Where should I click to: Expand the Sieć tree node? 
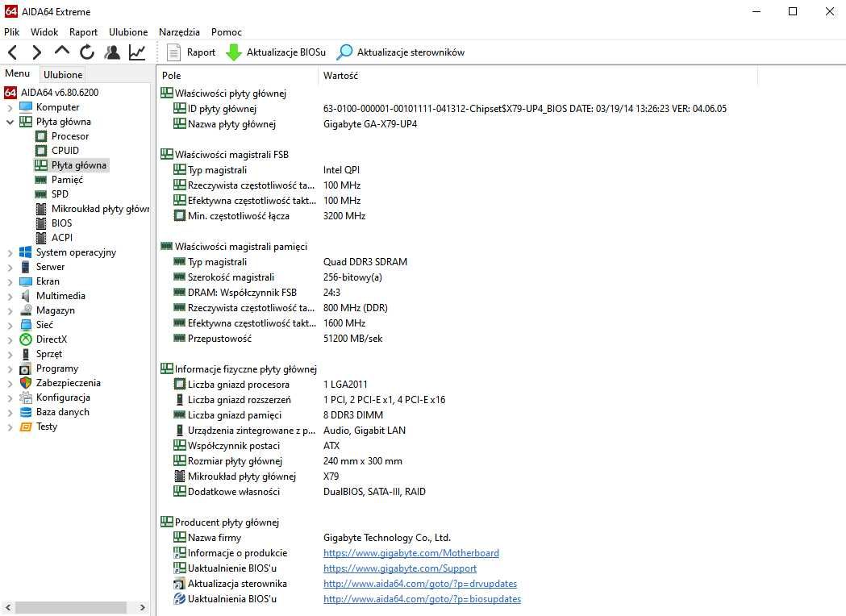pos(10,325)
